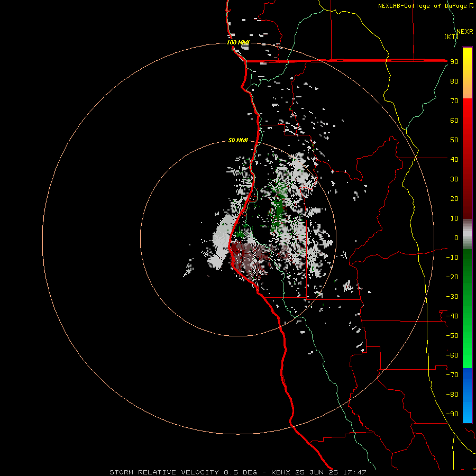Click the 0 value on the velocity scale
Screen dimensions: 476x476
pyautogui.click(x=456, y=237)
